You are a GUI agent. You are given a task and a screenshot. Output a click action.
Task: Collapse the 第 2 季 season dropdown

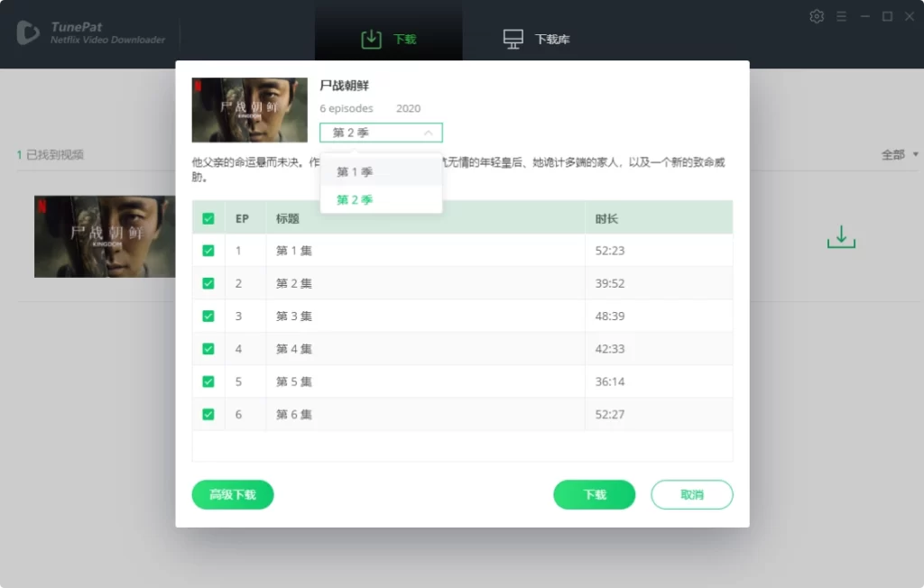tap(381, 133)
